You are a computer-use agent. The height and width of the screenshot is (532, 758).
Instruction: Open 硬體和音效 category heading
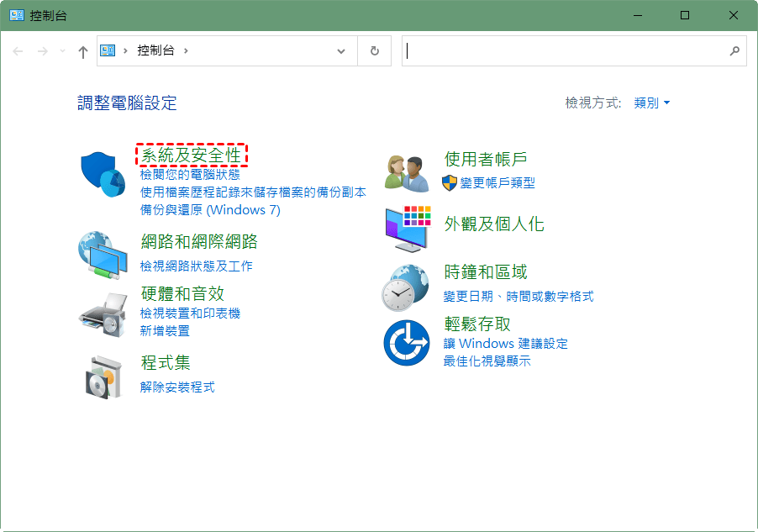click(182, 293)
